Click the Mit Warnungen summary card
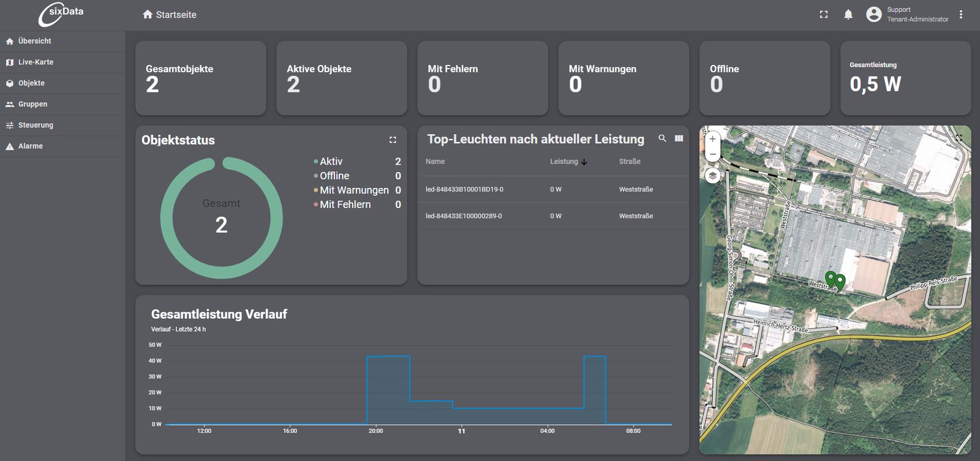 [x=624, y=78]
